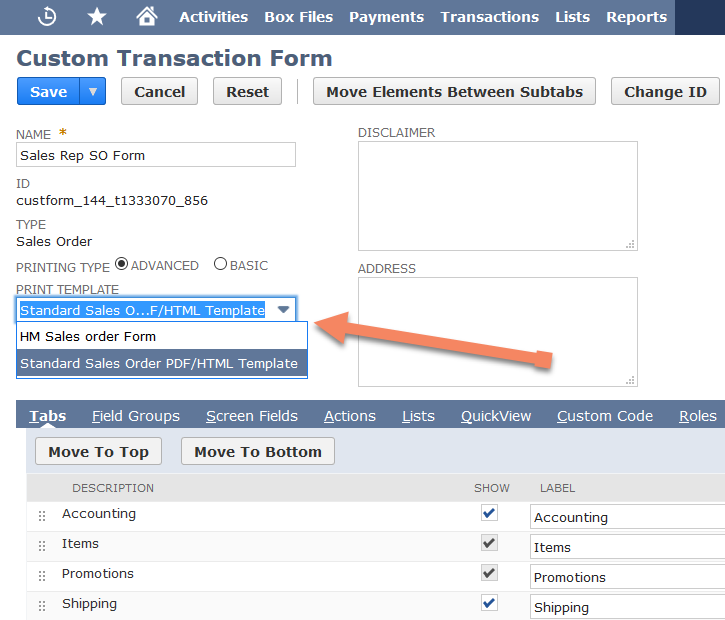Click the Reset button

coord(247,92)
